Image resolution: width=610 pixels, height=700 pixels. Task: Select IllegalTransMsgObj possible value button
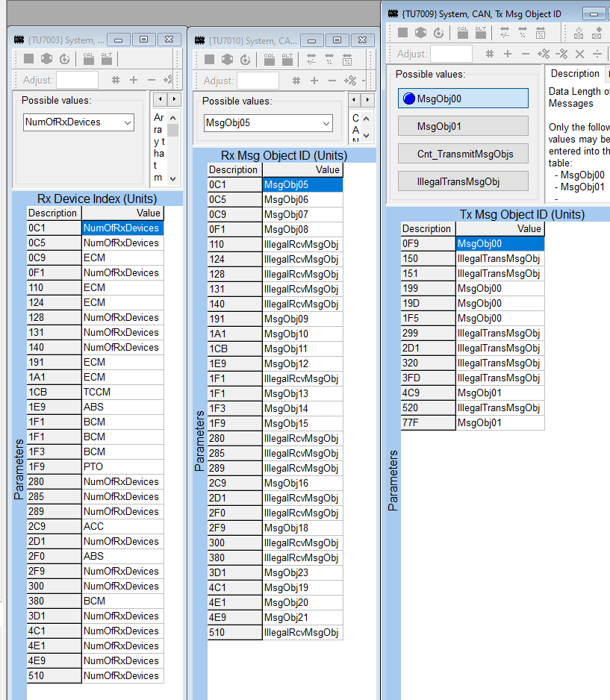(x=463, y=181)
